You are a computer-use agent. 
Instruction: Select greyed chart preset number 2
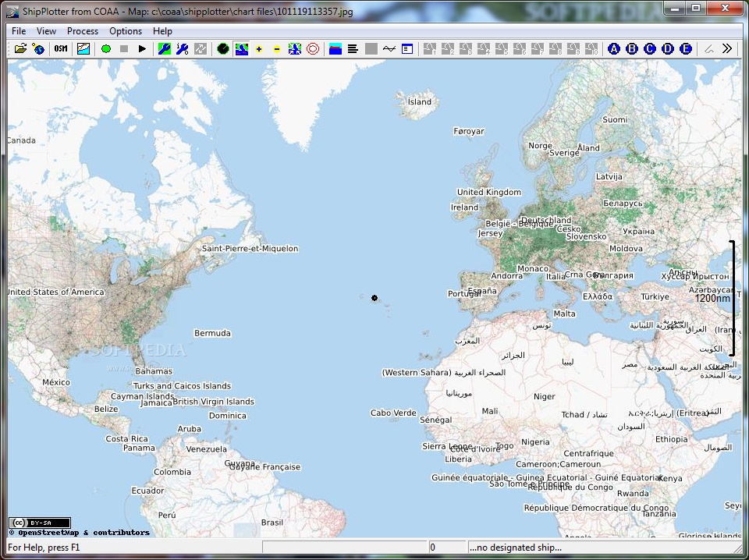448,48
